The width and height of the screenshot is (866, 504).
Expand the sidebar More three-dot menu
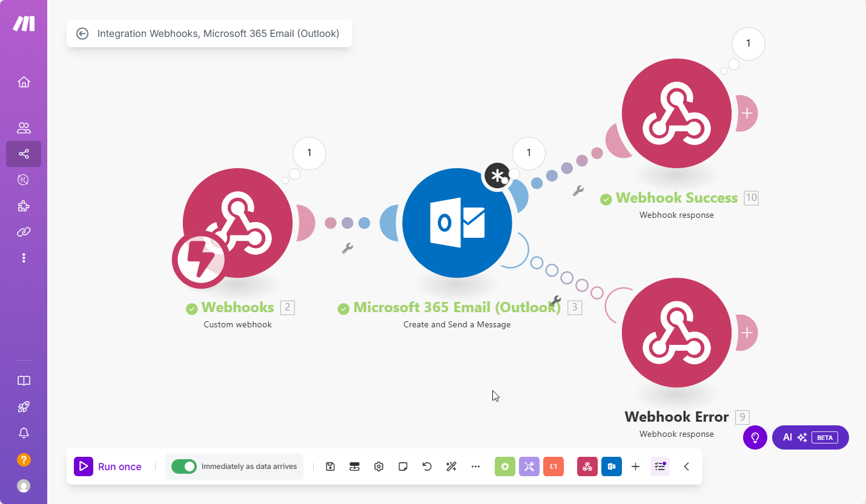coord(24,258)
